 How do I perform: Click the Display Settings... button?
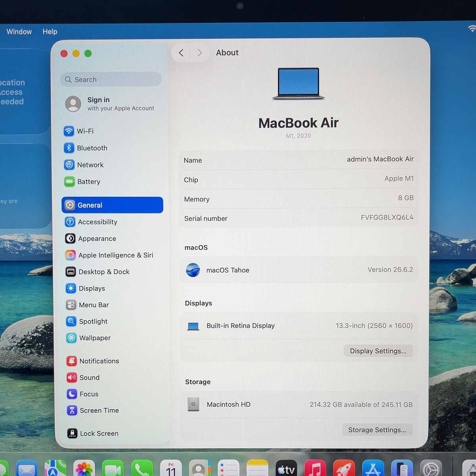click(378, 351)
